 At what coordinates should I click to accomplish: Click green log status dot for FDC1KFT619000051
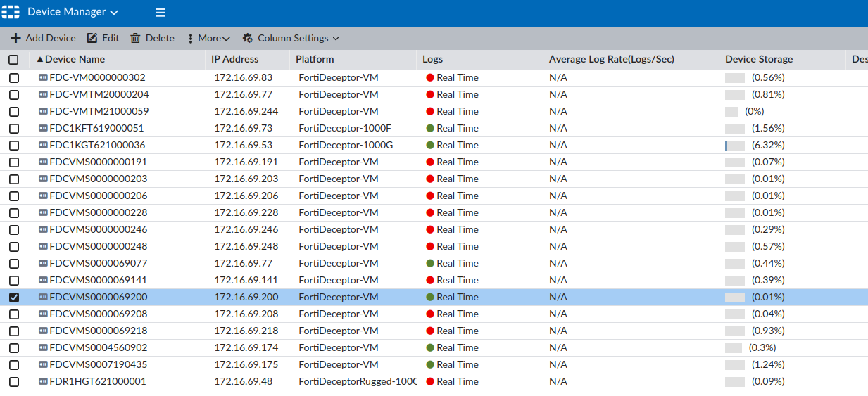pos(430,128)
